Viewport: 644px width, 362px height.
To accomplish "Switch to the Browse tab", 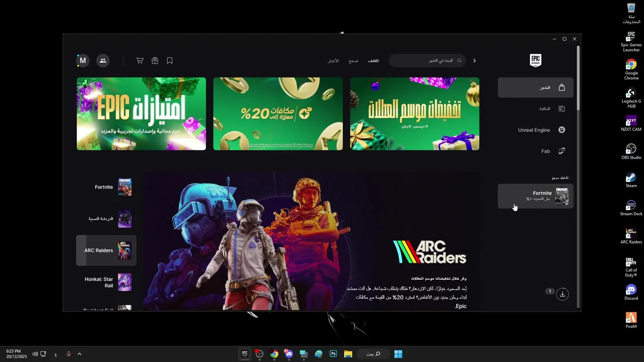I will (x=354, y=61).
